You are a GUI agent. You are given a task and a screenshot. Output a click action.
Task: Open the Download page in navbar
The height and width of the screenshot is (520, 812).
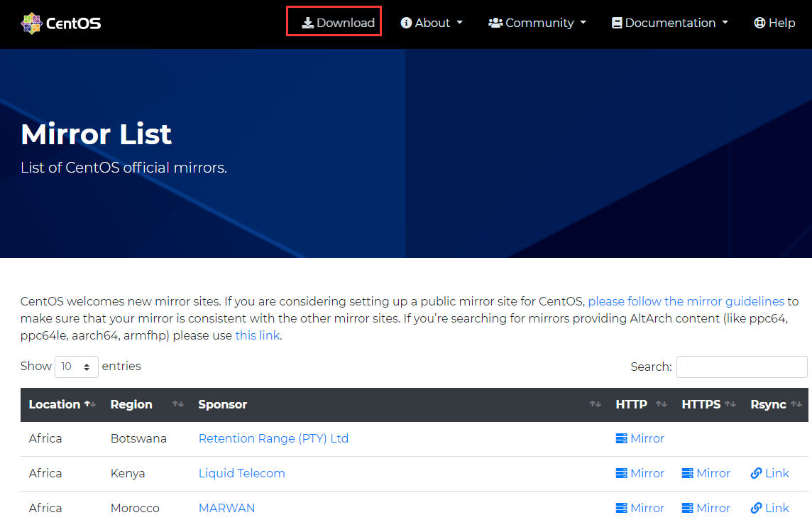338,23
